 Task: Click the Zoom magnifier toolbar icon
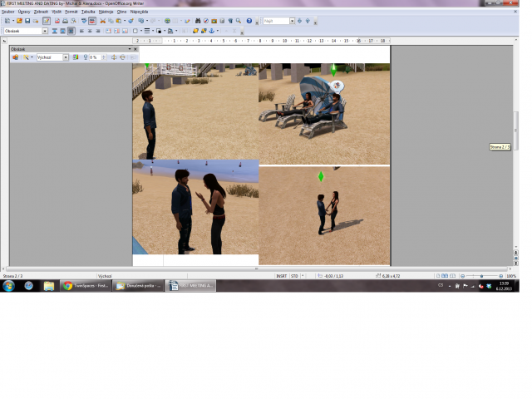tap(239, 21)
